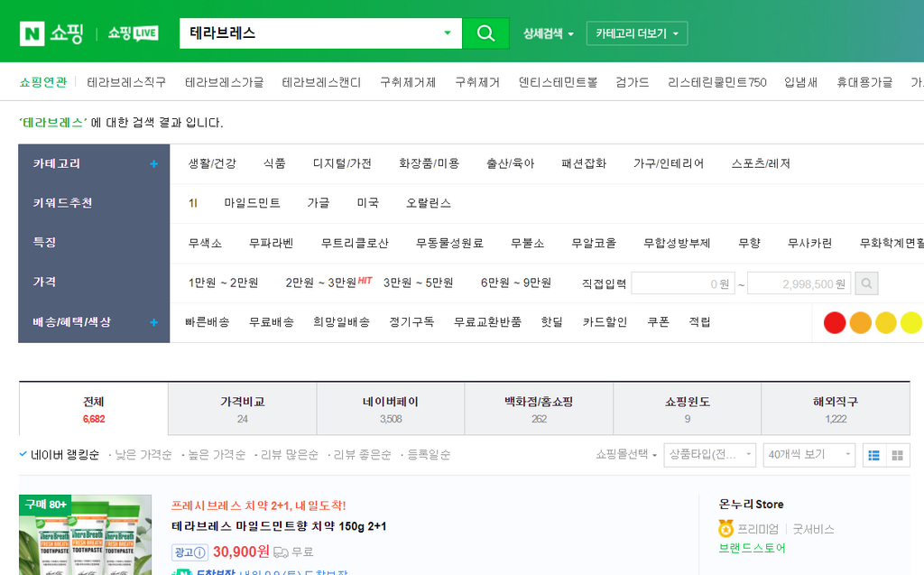Select the 스포츠/레저 category
Screen dimensions: 924x575
click(761, 164)
